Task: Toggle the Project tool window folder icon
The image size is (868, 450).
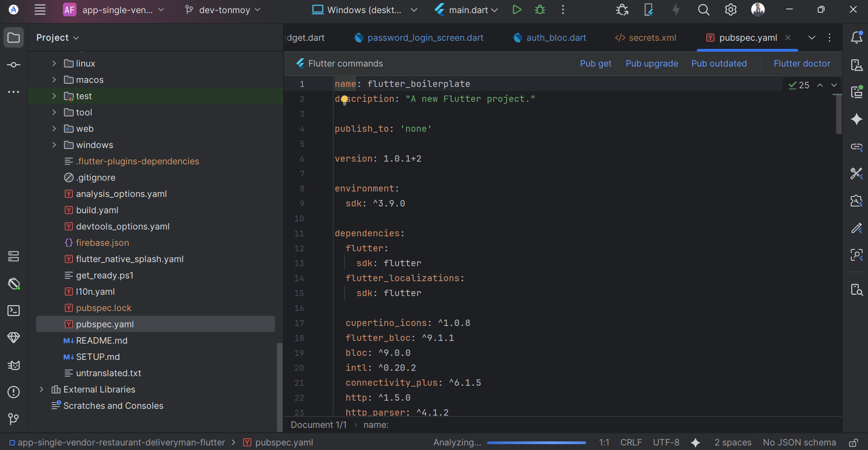Action: point(14,38)
